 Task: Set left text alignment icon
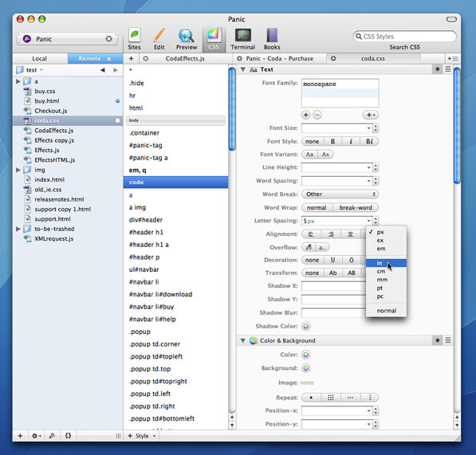pos(311,234)
